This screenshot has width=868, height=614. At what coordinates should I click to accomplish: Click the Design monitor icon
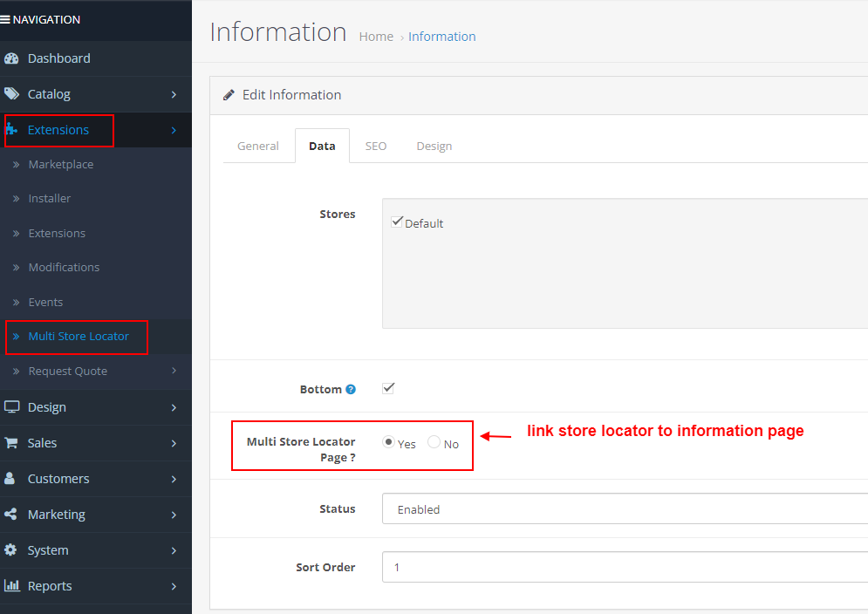click(x=11, y=407)
